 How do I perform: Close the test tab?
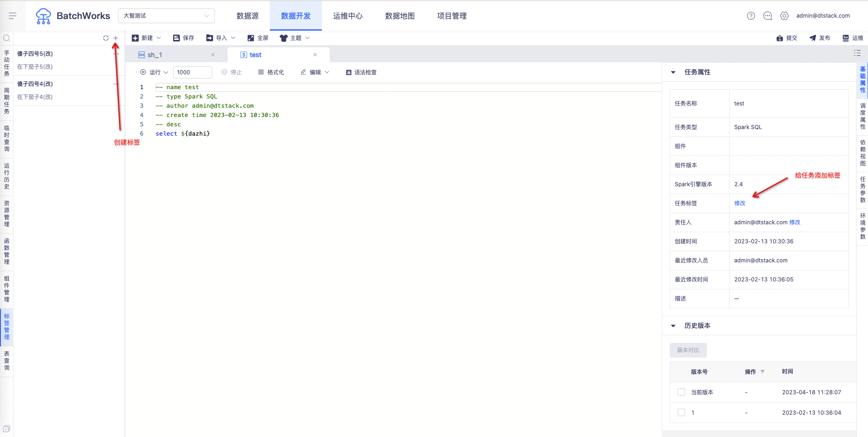(x=315, y=55)
